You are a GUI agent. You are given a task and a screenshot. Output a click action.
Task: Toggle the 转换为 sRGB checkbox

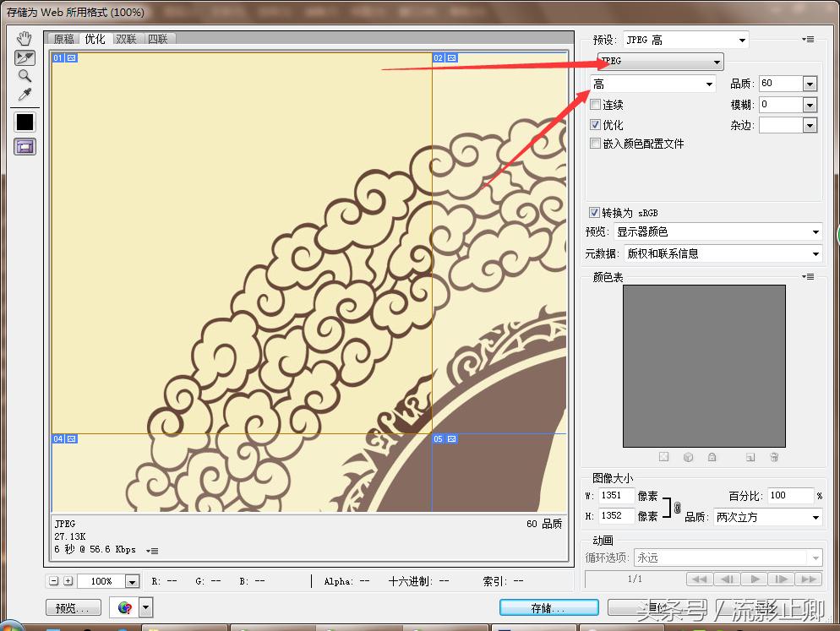[593, 212]
